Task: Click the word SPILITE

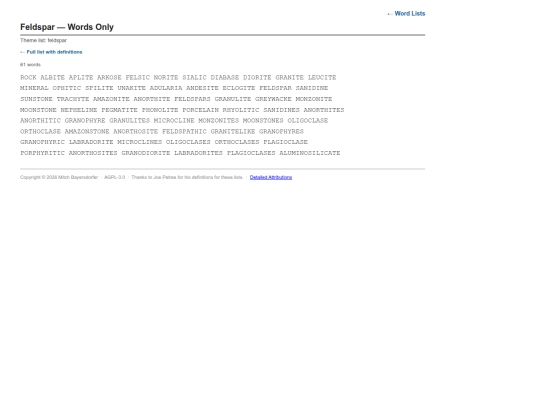Action: click(x=99, y=88)
